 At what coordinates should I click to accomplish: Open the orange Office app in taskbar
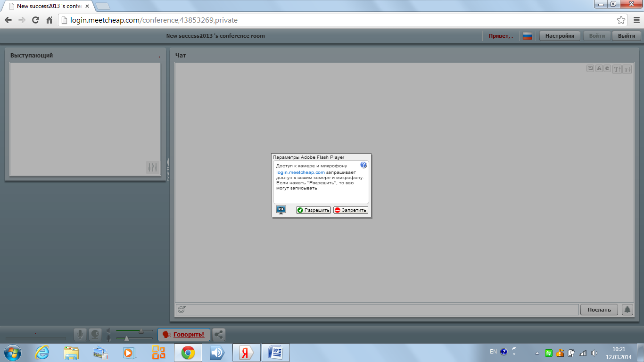(158, 353)
